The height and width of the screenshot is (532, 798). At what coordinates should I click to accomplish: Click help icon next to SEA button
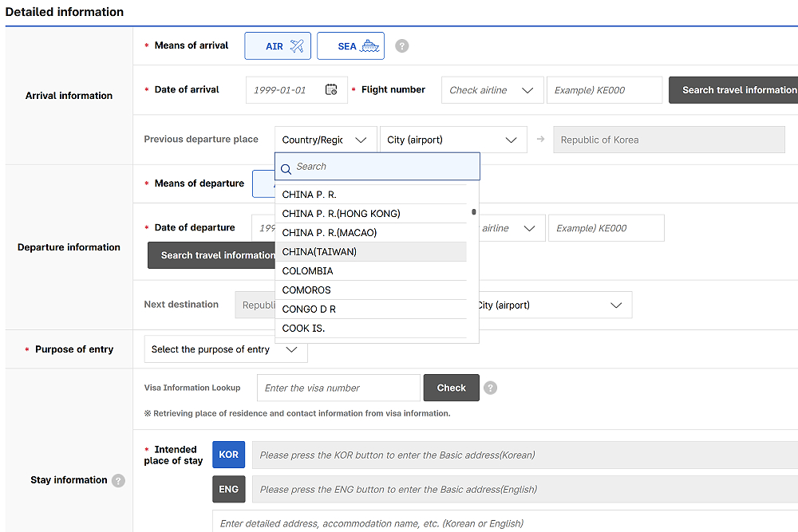click(402, 46)
